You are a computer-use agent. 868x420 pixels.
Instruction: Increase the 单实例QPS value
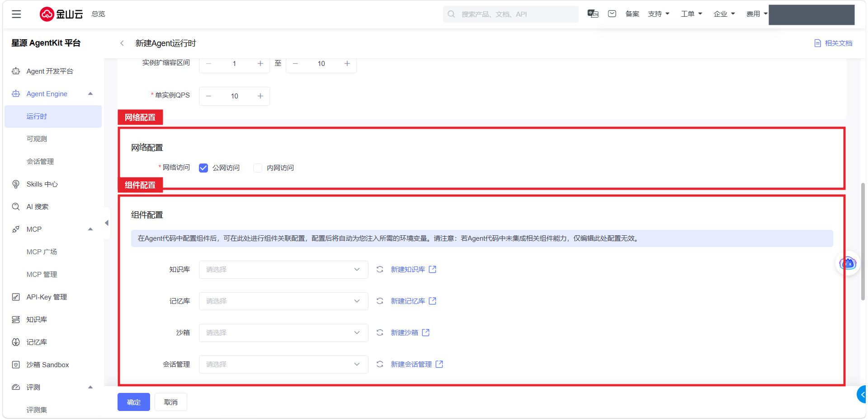click(260, 96)
